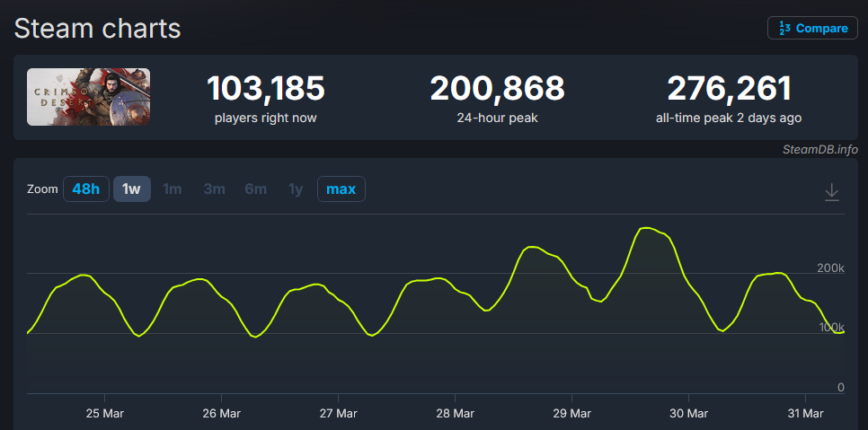Click the 103,185 players right now figure
The height and width of the screenshot is (430, 868).
266,89
